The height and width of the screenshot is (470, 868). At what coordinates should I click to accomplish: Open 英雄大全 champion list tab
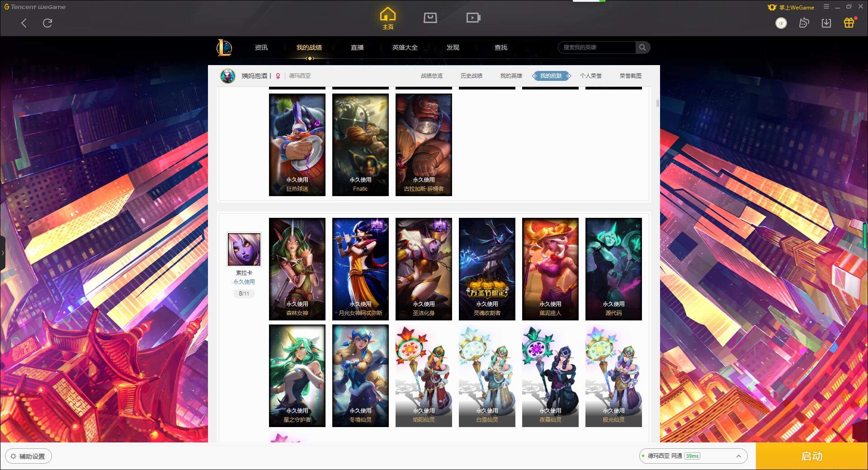[405, 47]
